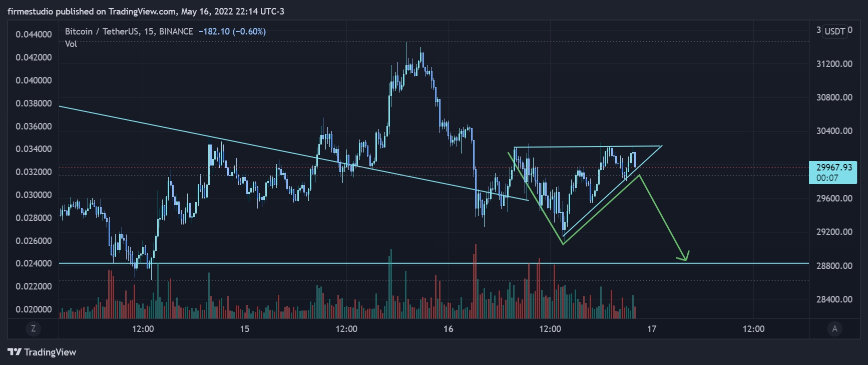The height and width of the screenshot is (365, 868).
Task: Click the 0.028000 left scale label
Action: tap(34, 218)
